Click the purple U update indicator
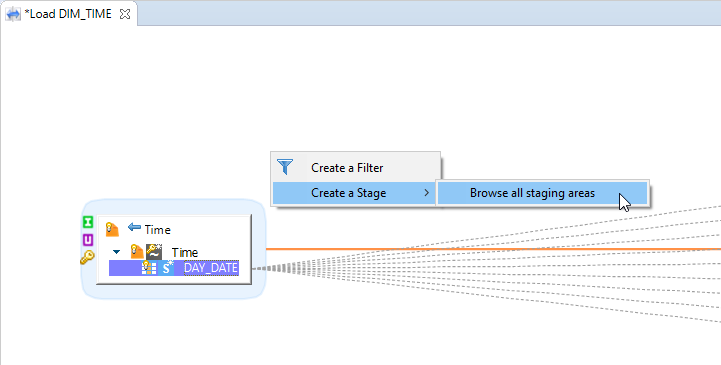Image resolution: width=721 pixels, height=365 pixels. pos(87,240)
